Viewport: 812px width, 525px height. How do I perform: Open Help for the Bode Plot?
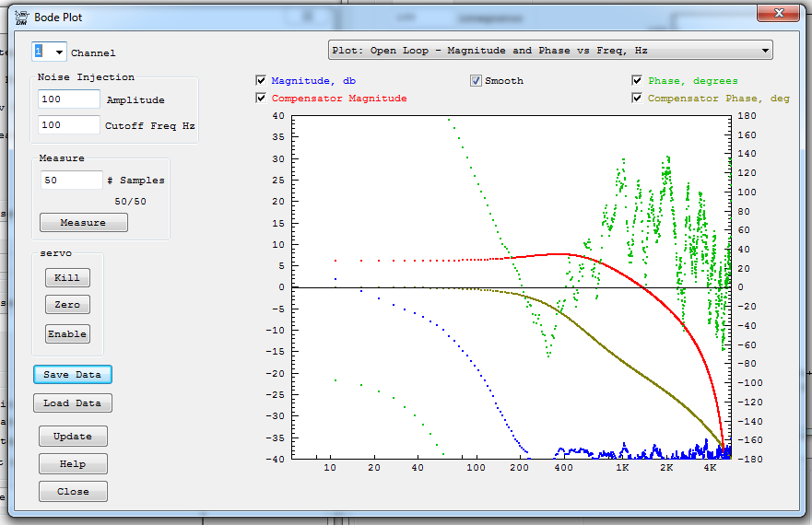click(73, 464)
